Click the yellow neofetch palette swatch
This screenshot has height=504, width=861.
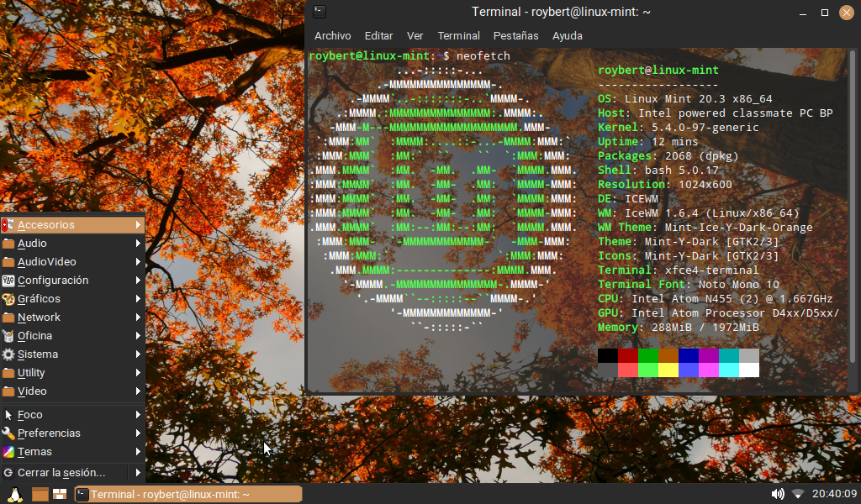point(668,370)
